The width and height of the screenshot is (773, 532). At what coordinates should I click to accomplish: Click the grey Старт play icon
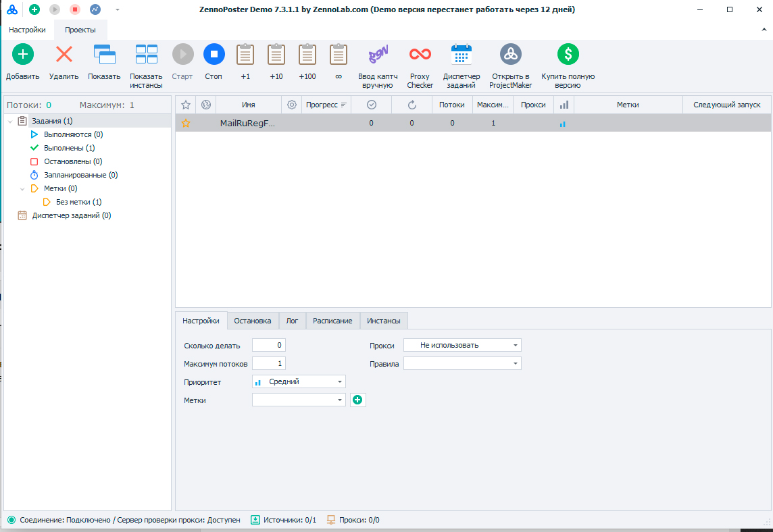(x=183, y=54)
